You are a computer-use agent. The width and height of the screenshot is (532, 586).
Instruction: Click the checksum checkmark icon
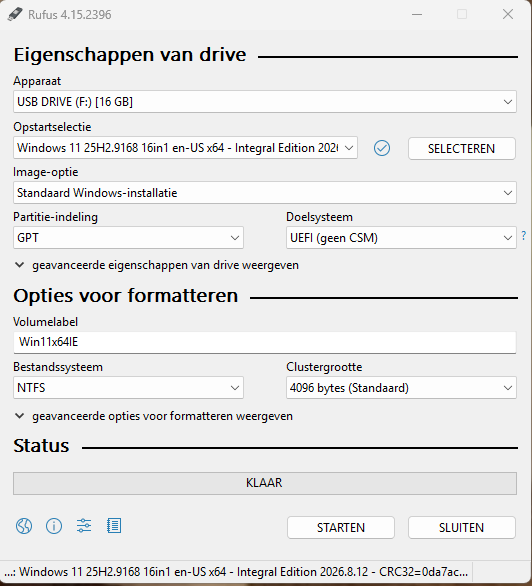382,148
